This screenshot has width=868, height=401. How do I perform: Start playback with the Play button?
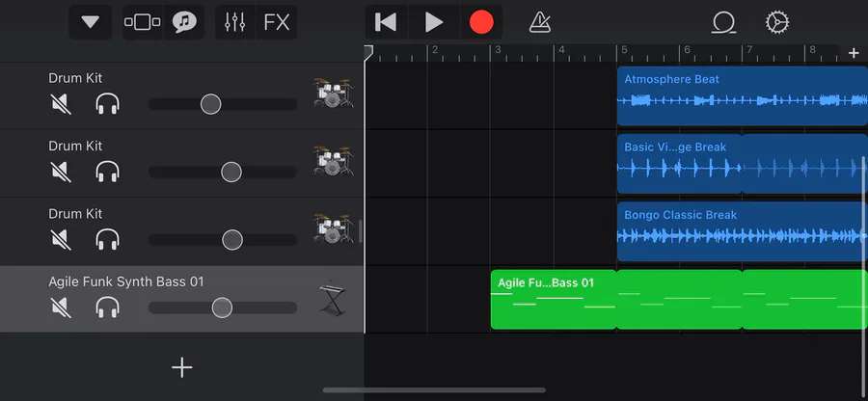pyautogui.click(x=434, y=23)
